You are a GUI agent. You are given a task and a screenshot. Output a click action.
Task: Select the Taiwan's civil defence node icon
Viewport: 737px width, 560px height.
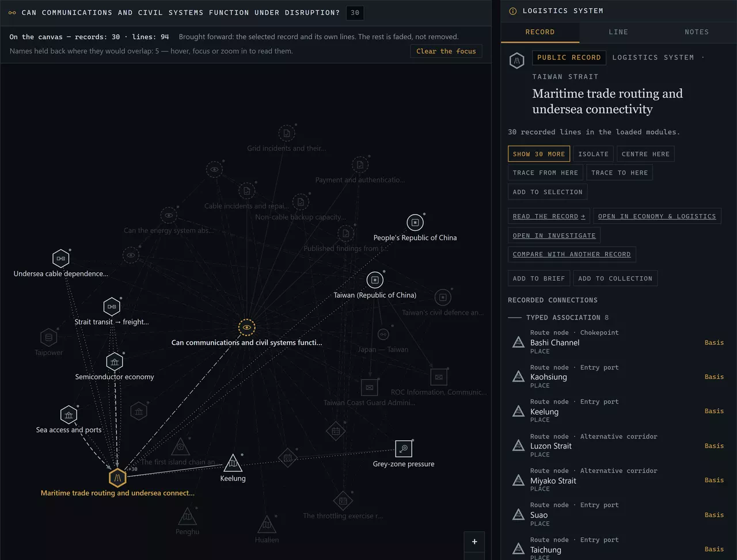pos(443,298)
